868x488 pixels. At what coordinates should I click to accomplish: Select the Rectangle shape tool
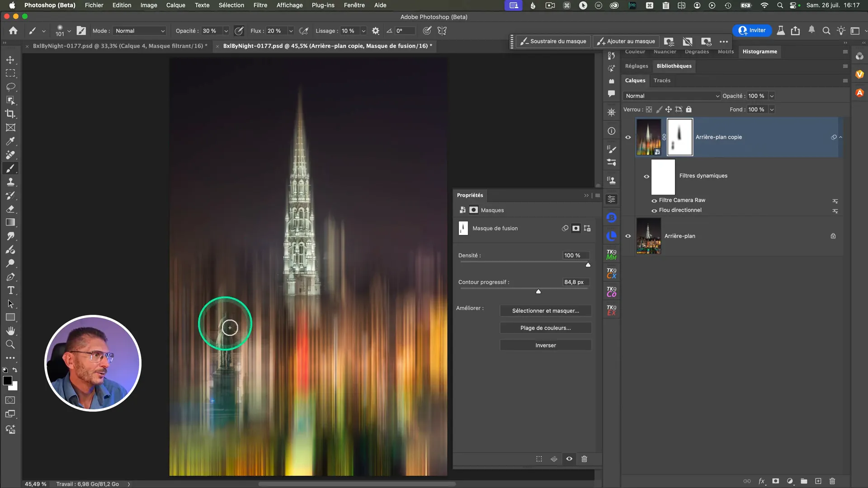click(x=10, y=317)
